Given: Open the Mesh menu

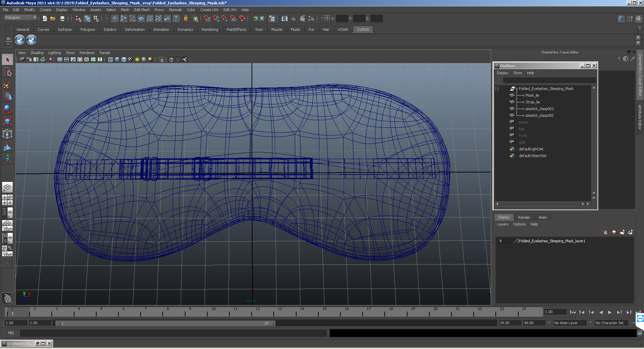Looking at the screenshot, I should coord(125,10).
